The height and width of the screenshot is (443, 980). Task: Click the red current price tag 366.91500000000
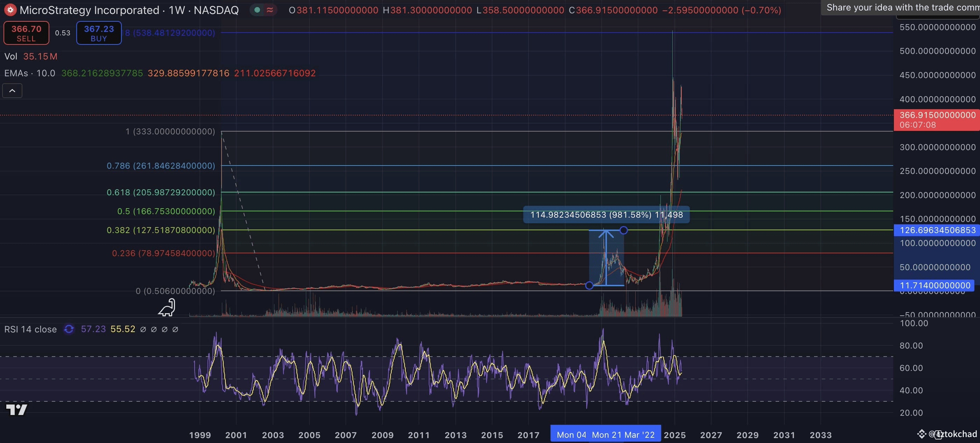(937, 120)
